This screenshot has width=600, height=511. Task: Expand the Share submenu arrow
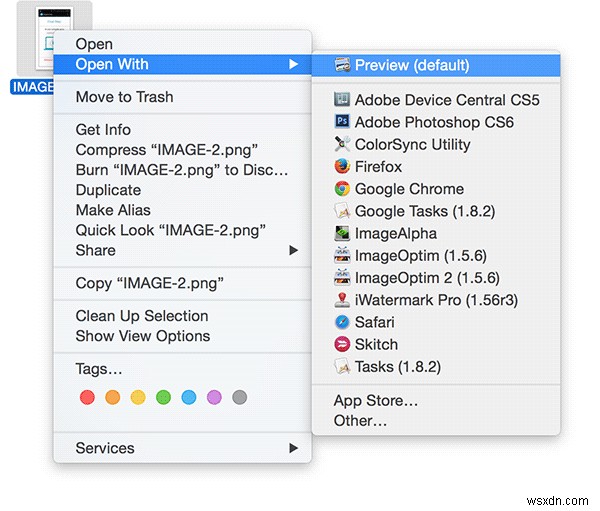pos(293,250)
